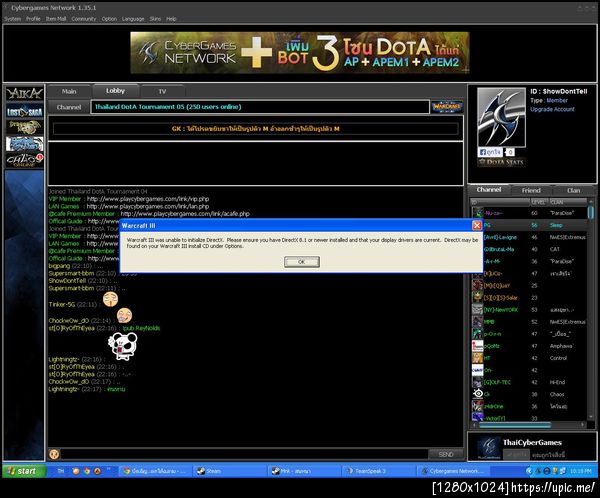Sort user list by LEVEL column
Screen dimensions: 600x498
tap(539, 202)
